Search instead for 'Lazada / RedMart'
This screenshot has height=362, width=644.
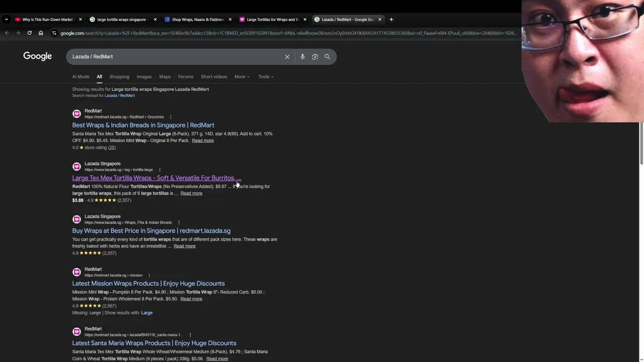(119, 96)
